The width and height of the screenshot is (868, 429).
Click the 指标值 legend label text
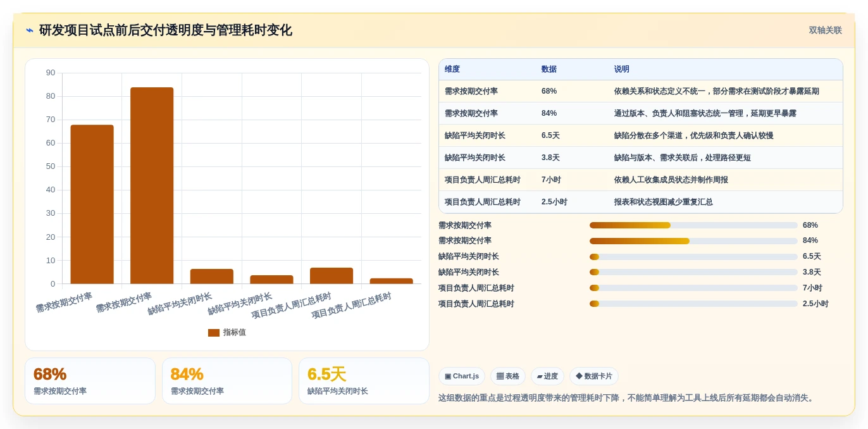pyautogui.click(x=234, y=333)
